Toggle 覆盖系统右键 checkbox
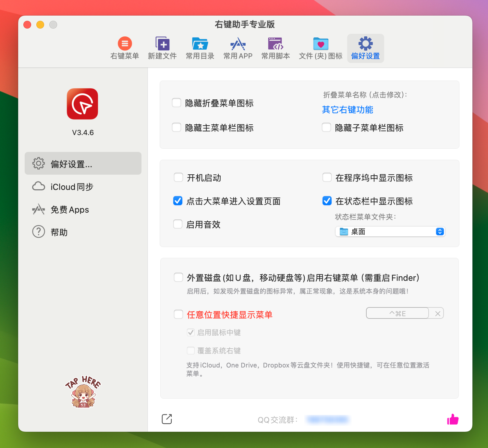Viewport: 488px width, 448px height. tap(191, 351)
